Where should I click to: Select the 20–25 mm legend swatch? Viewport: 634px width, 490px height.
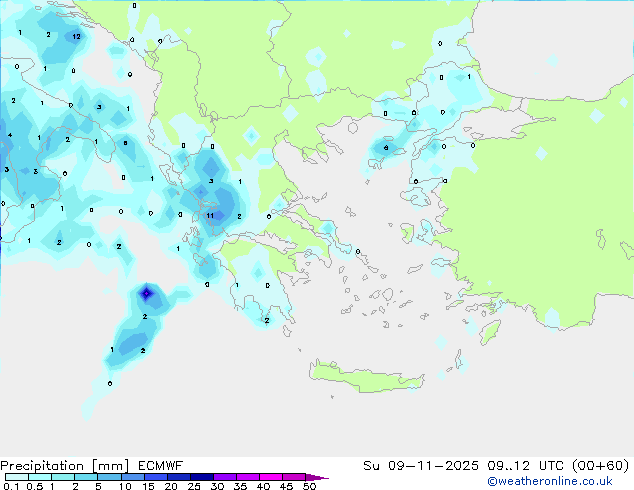pyautogui.click(x=178, y=477)
